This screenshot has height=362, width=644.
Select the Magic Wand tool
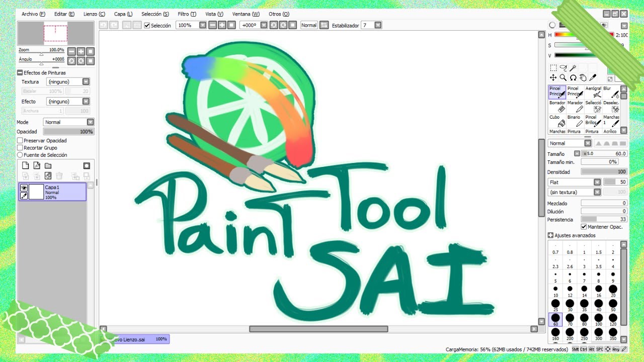(573, 68)
